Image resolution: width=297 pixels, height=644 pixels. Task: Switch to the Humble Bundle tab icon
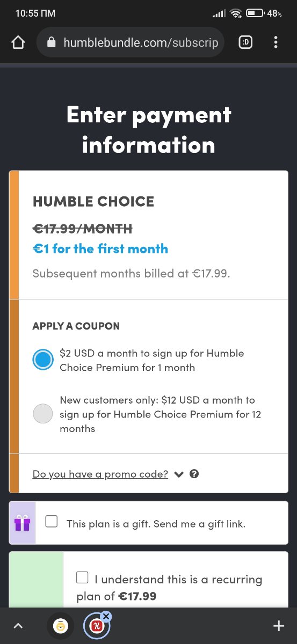click(x=96, y=626)
